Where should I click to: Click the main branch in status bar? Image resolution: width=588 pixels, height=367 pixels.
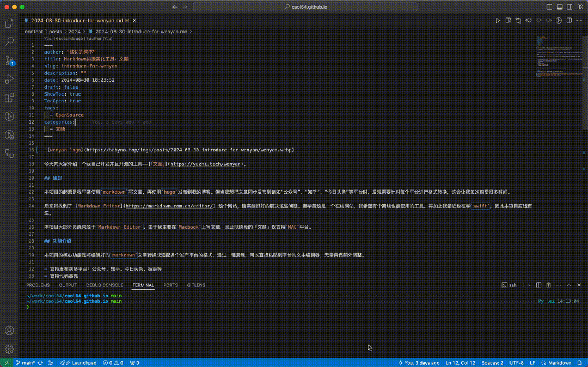coord(26,363)
